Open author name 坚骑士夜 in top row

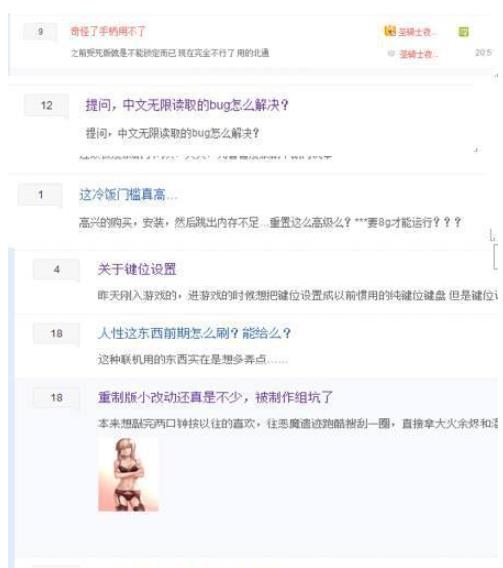point(417,32)
